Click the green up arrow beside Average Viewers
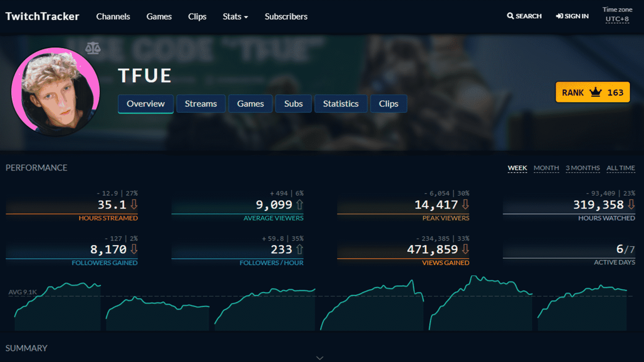 pyautogui.click(x=299, y=205)
